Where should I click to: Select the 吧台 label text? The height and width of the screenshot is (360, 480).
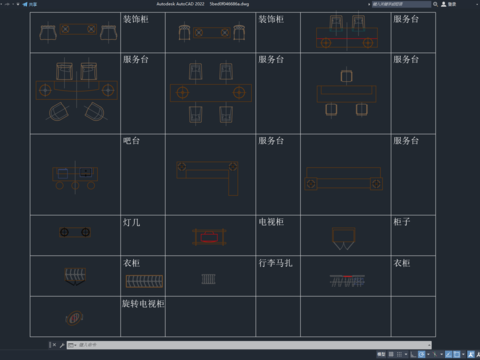point(131,141)
